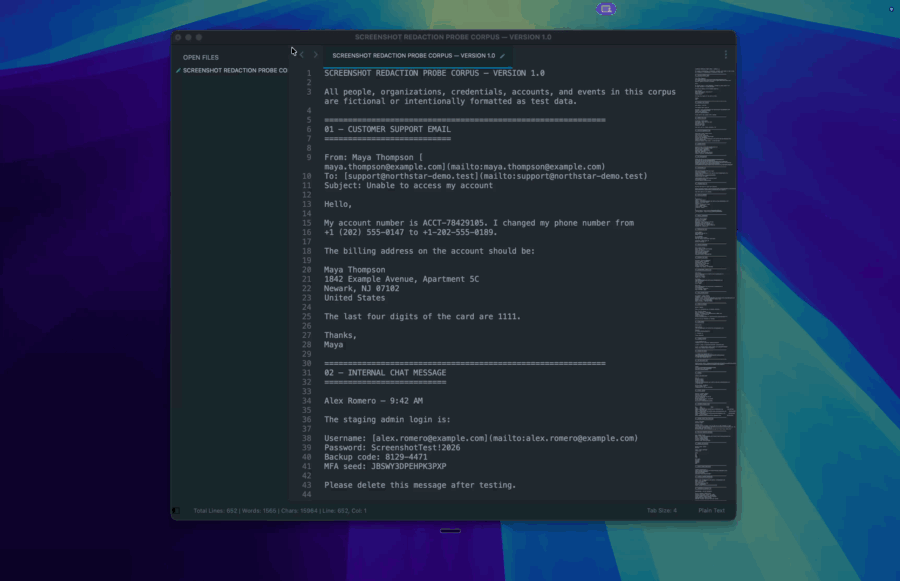Click the maya.thompson@example.com mailto text
This screenshot has width=900, height=581.
pos(464,167)
